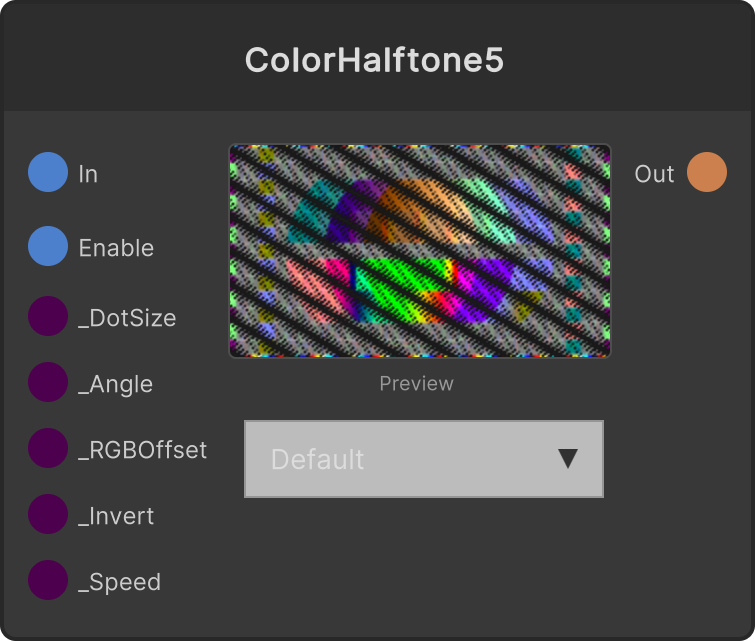
Task: Click the Out text label
Action: 654,174
